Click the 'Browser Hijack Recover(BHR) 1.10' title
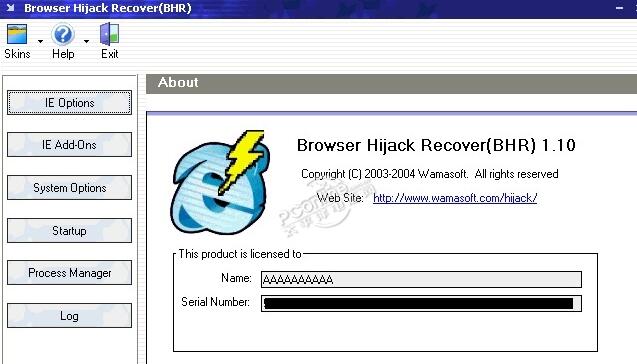This screenshot has width=637, height=364. tap(436, 145)
